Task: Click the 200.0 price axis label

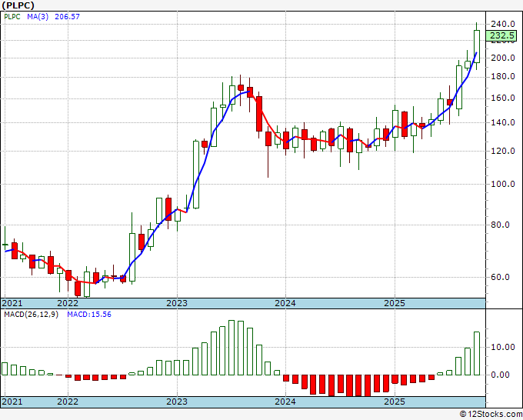Action: (503, 58)
